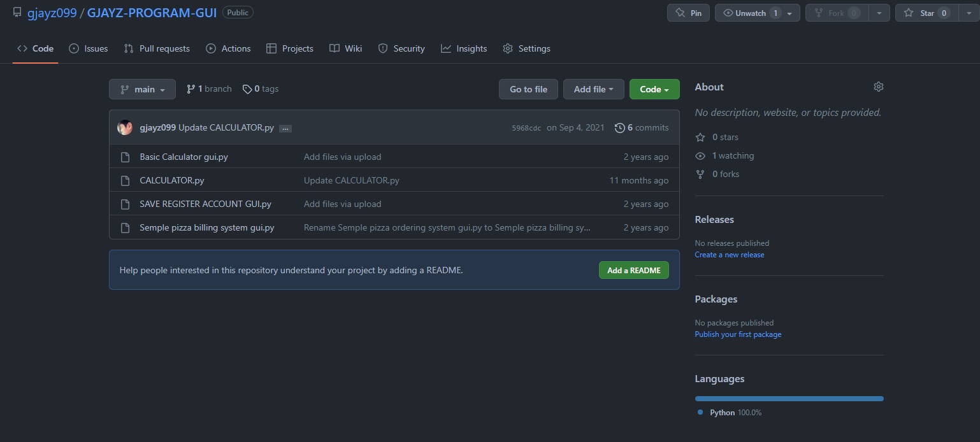Click the Add a README button

point(633,270)
